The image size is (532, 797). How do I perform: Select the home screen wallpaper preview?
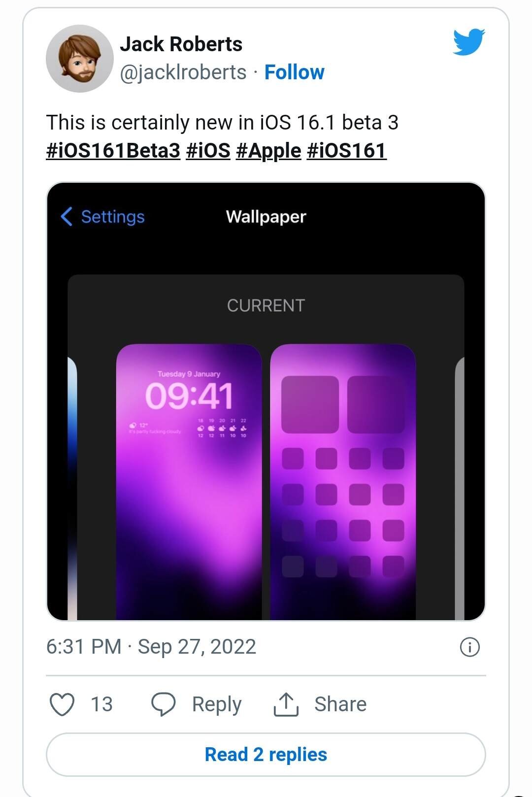pos(343,482)
